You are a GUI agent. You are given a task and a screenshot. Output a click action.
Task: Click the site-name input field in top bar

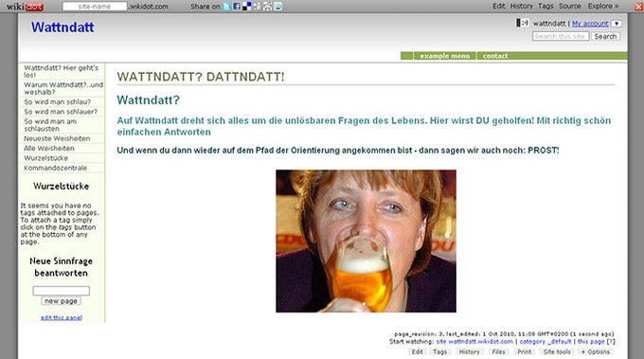95,7
